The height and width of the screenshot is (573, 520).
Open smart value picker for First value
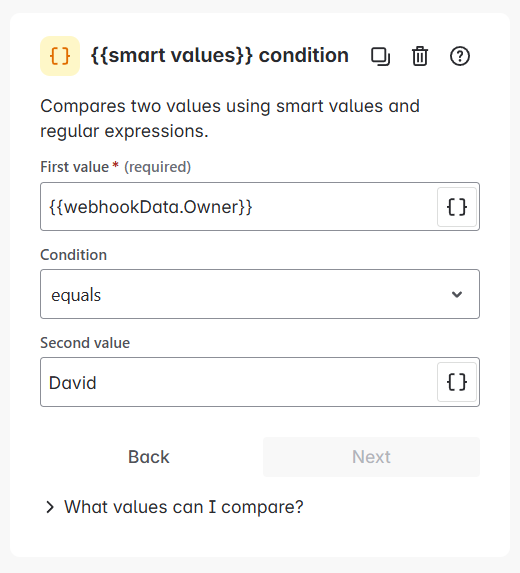(x=457, y=207)
